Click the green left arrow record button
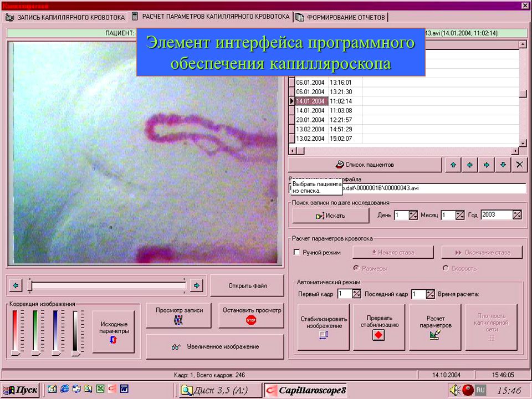The width and height of the screenshot is (532, 399). coord(470,165)
